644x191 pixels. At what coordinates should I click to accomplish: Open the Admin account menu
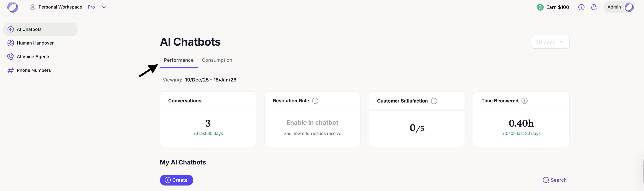click(619, 7)
